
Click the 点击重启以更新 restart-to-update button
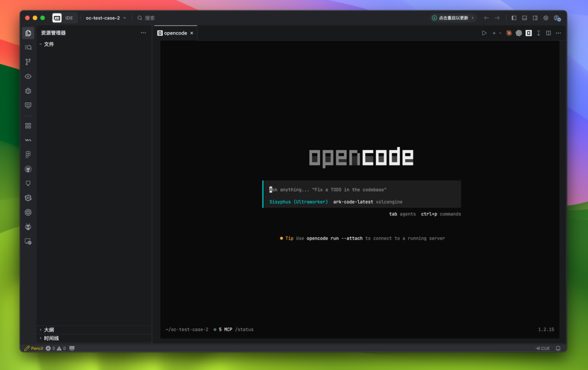(x=453, y=18)
